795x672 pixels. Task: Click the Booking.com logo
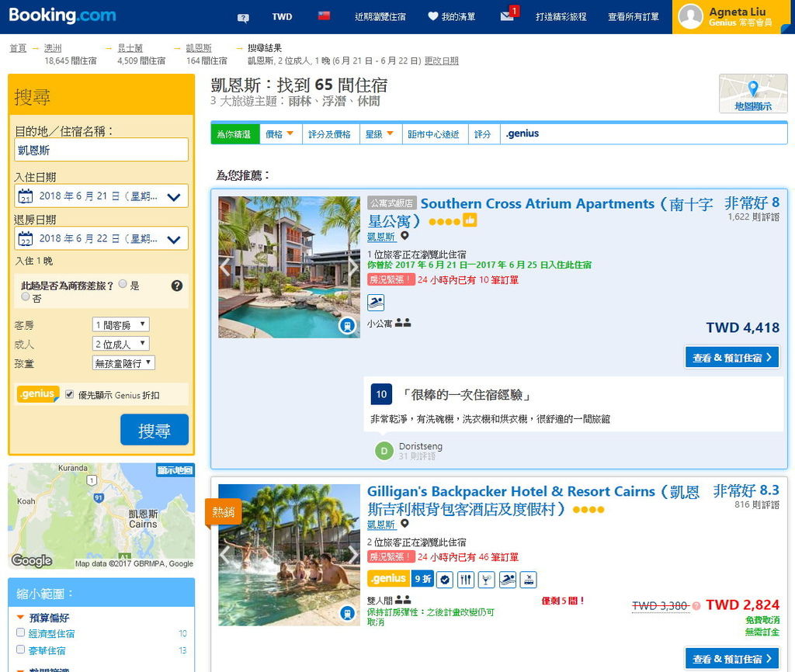pos(62,16)
